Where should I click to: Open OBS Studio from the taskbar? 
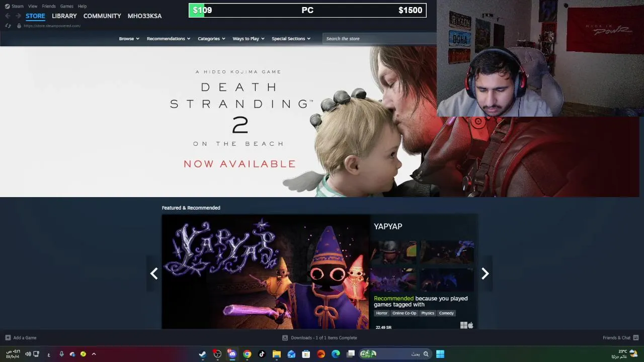[x=217, y=354]
